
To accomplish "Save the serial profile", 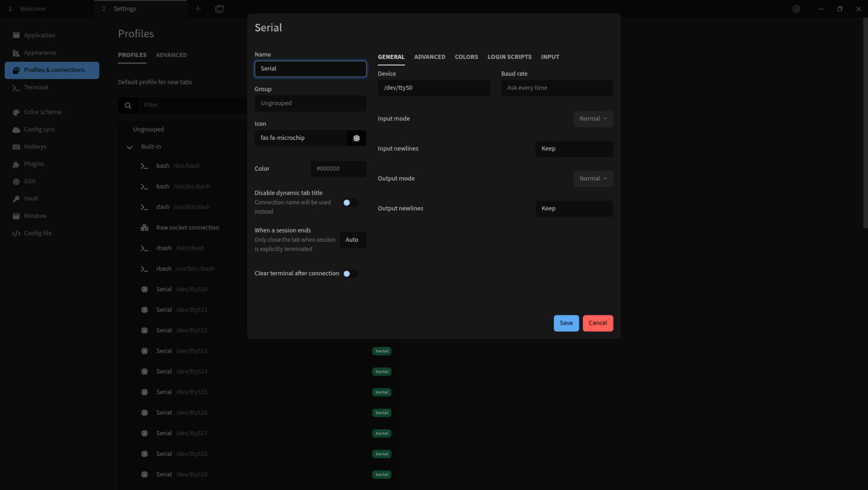I will [566, 323].
